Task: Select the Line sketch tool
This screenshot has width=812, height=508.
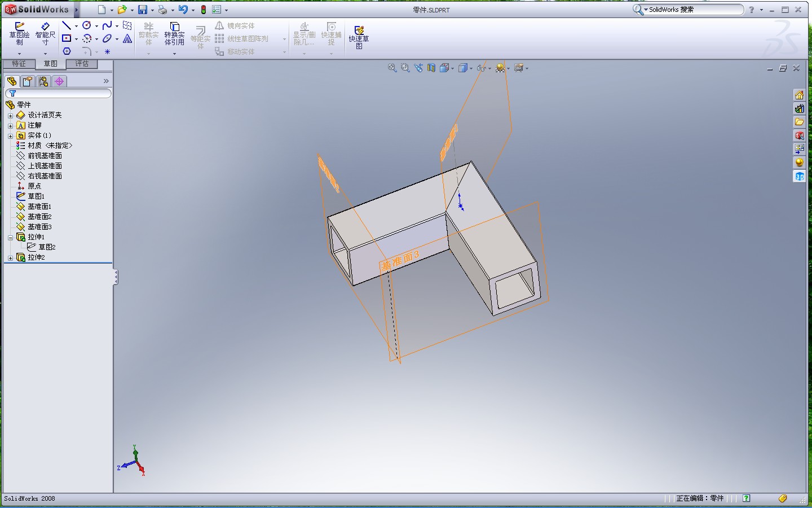Action: (67, 25)
